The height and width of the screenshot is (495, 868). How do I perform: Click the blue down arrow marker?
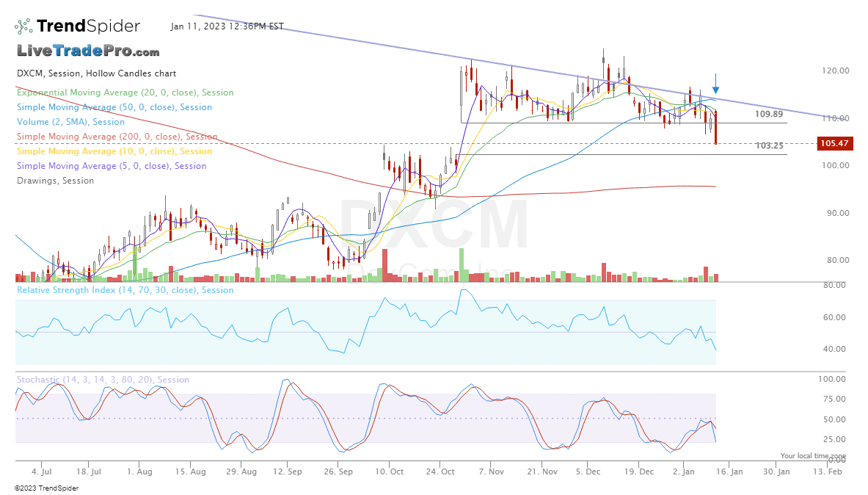[x=715, y=90]
